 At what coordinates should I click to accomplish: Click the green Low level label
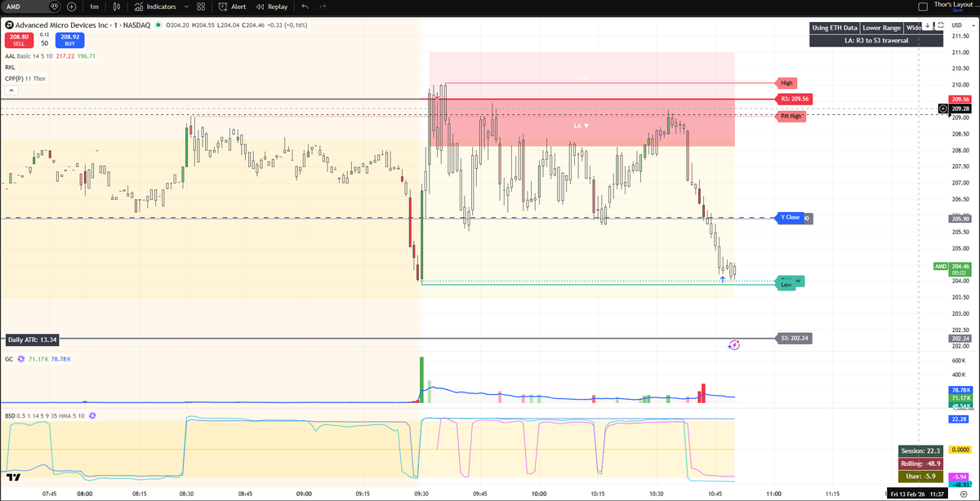pyautogui.click(x=786, y=285)
